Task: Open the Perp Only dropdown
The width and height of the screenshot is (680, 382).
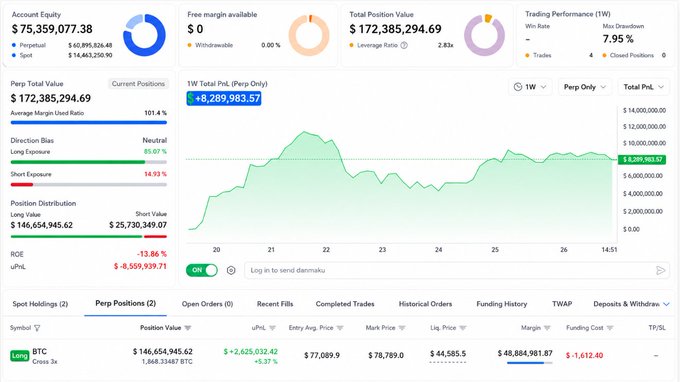Action: pos(584,87)
